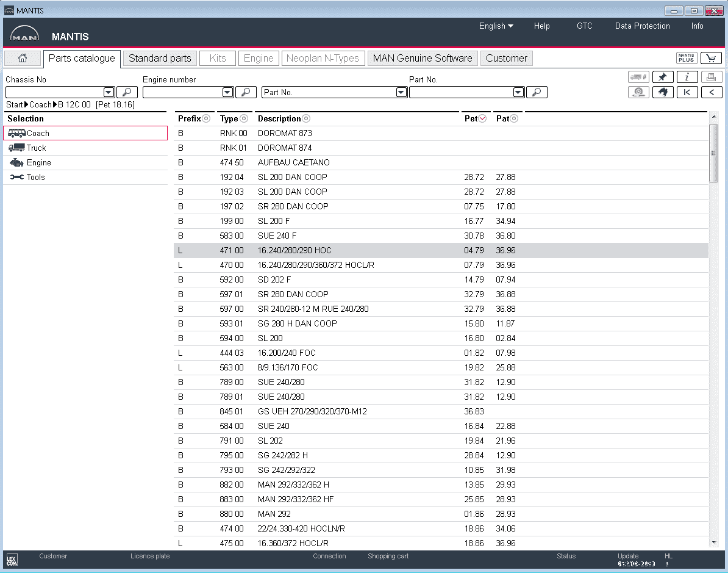Click into the Chassis No input field

click(x=54, y=92)
